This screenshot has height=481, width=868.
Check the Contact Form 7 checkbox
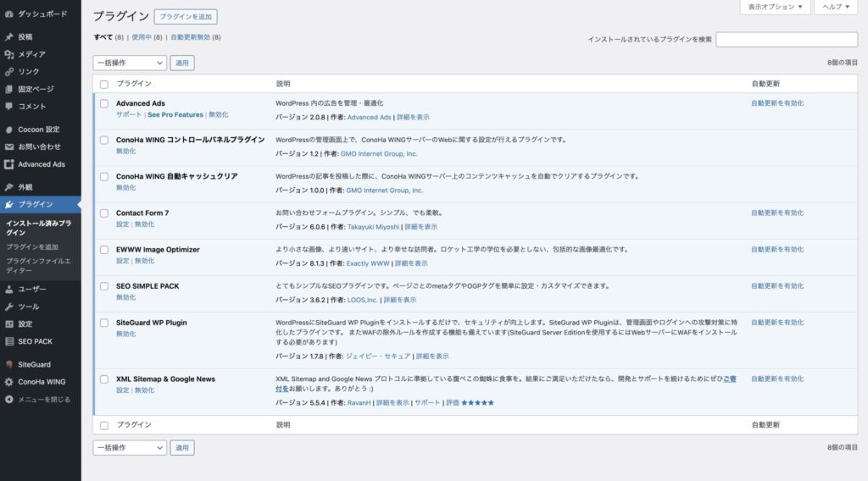click(104, 213)
